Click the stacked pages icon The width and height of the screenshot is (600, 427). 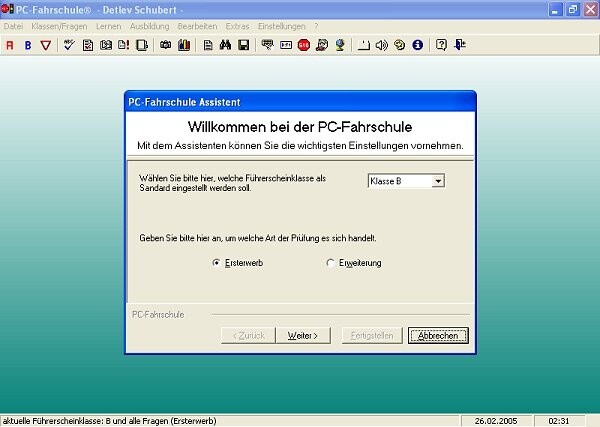(x=142, y=45)
